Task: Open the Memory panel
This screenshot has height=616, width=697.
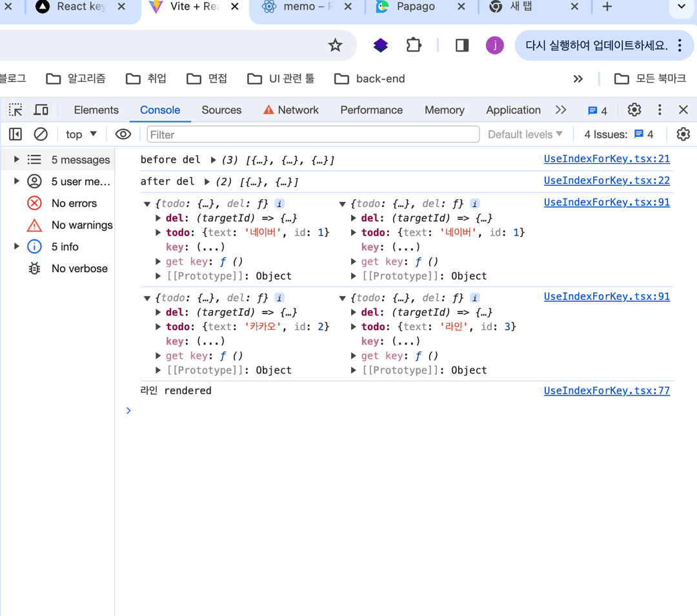Action: (445, 110)
